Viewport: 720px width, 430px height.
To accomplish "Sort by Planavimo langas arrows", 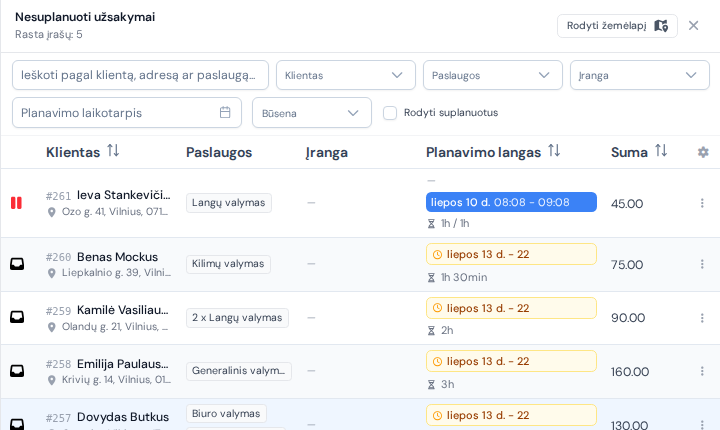I will 554,151.
